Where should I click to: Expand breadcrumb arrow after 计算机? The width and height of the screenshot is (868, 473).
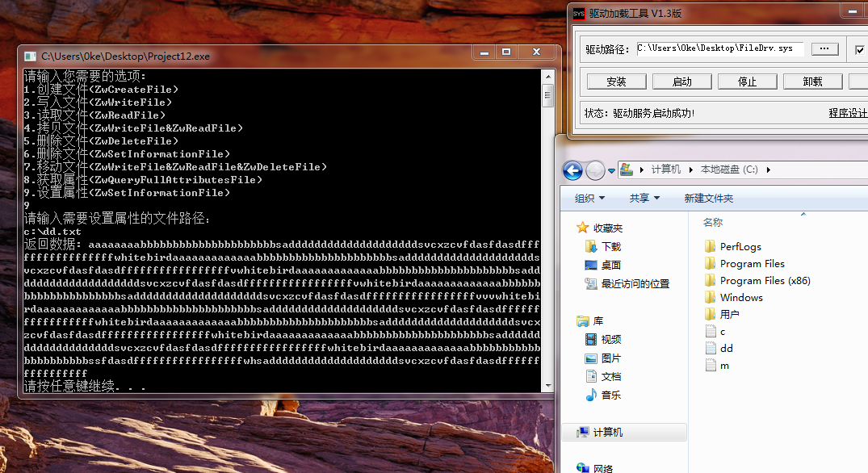pos(691,170)
